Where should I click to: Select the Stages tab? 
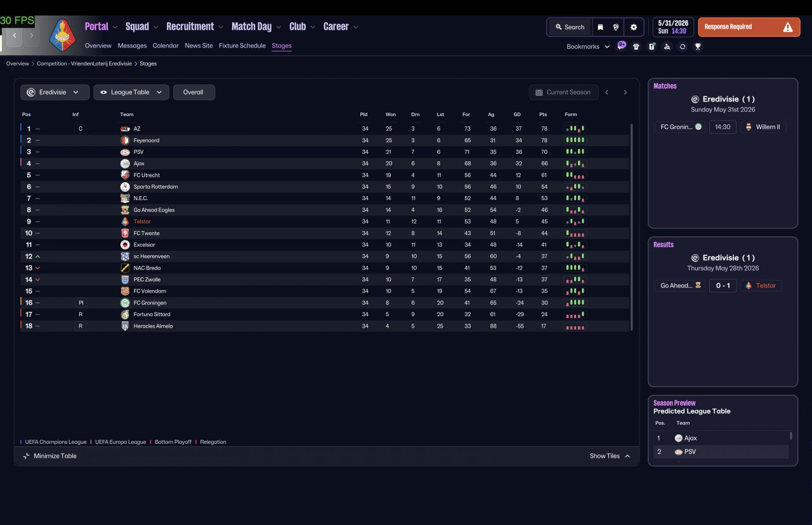coord(282,46)
